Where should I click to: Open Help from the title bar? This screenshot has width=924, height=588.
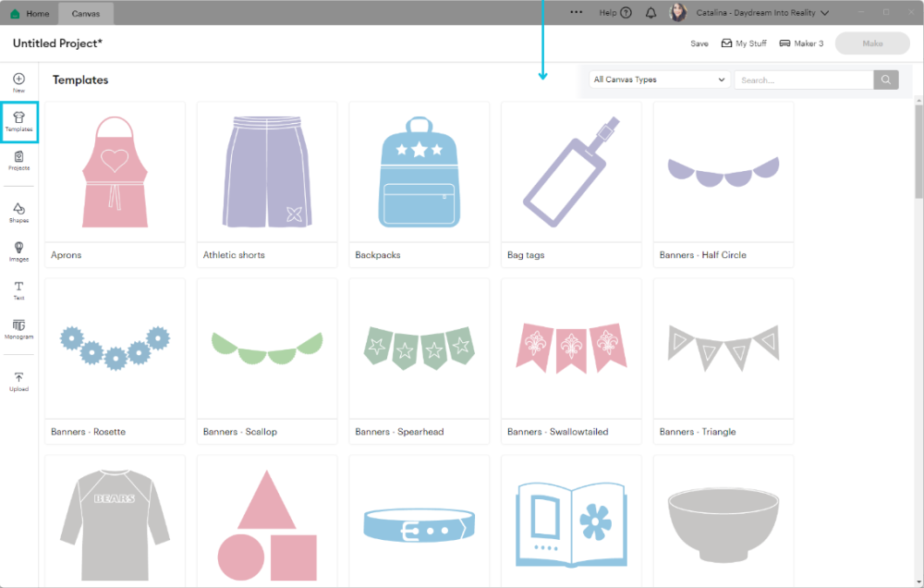tap(615, 12)
